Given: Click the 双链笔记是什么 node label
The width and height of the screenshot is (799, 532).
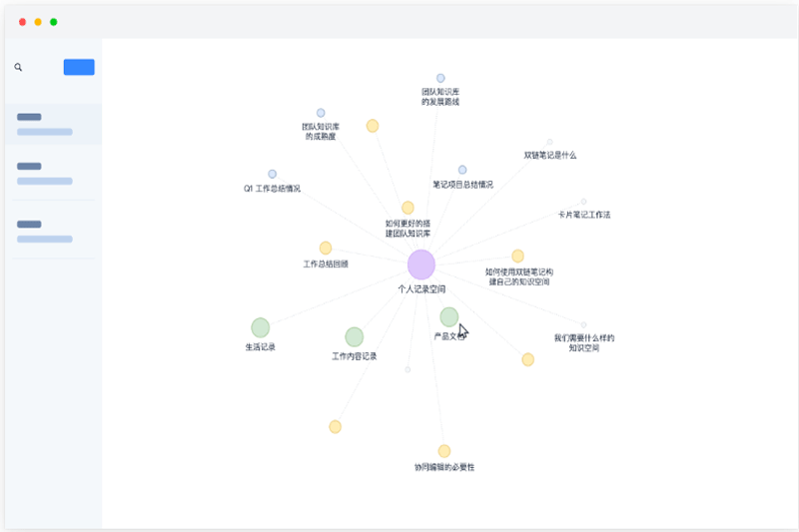Looking at the screenshot, I should tap(550, 156).
